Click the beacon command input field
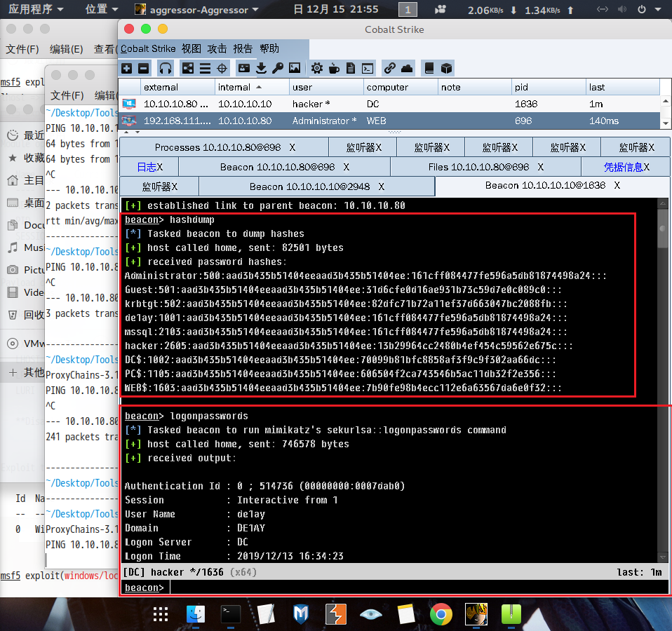This screenshot has width=672, height=631. [x=419, y=588]
